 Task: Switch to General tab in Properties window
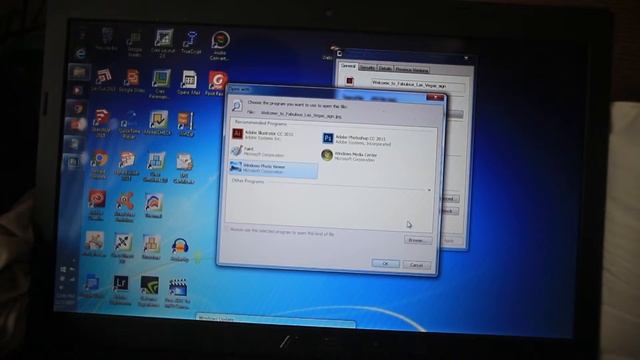point(348,66)
